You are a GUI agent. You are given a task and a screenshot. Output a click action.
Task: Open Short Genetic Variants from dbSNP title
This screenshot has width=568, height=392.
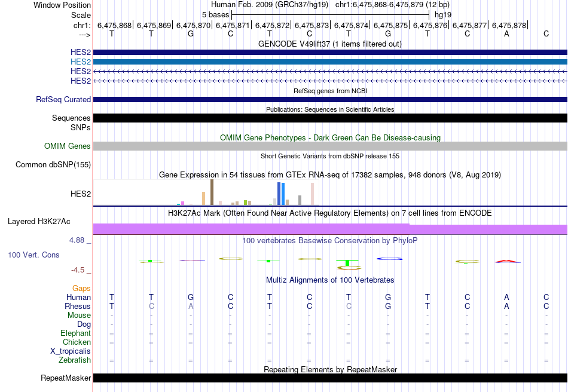tap(330, 156)
